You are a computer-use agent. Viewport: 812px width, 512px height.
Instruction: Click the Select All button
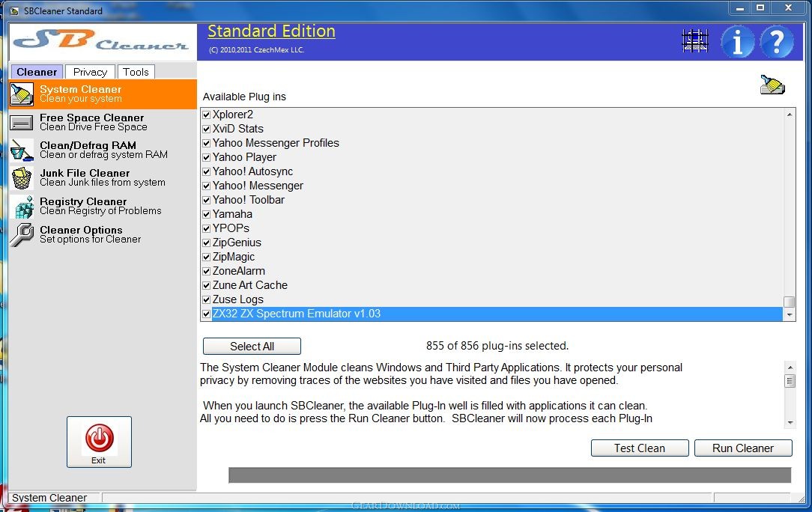pyautogui.click(x=252, y=347)
